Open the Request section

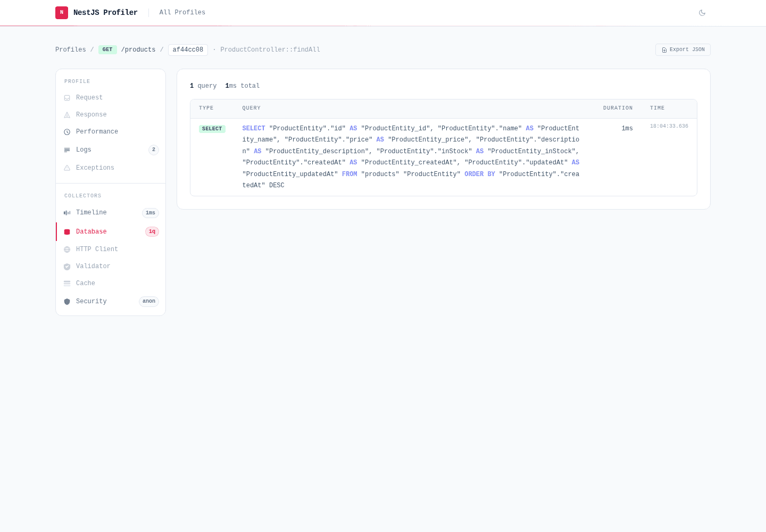coord(111,97)
